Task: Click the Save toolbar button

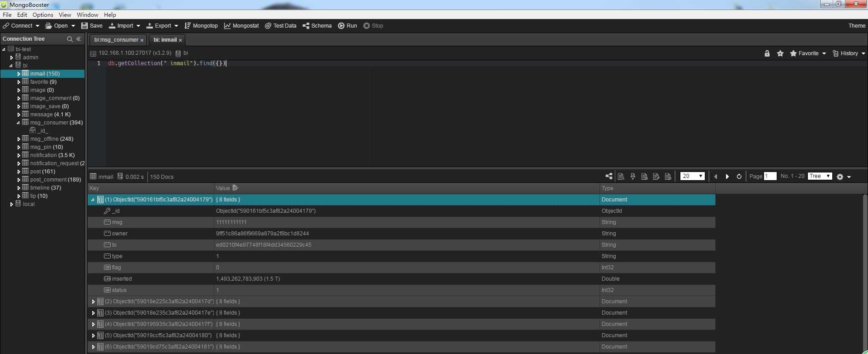Action: click(x=92, y=26)
